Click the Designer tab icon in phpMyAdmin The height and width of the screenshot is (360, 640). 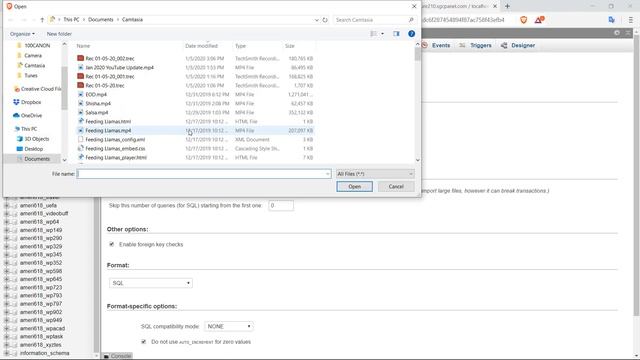click(x=504, y=45)
